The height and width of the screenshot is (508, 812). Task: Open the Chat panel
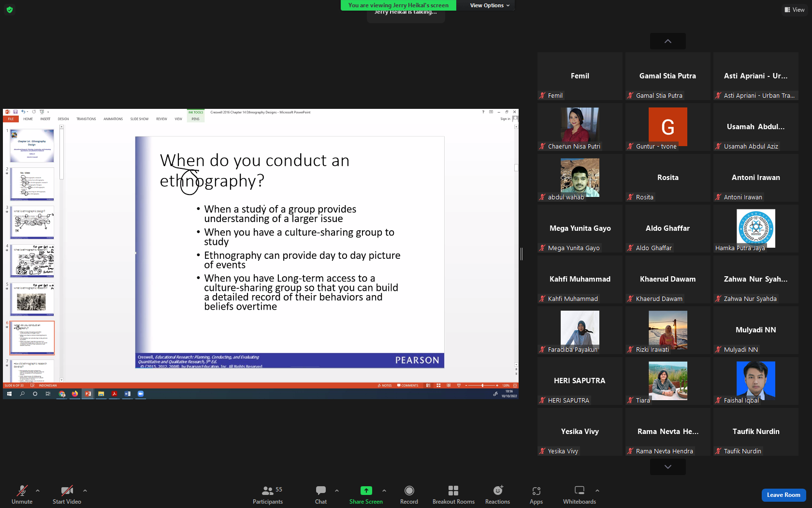pos(321,494)
